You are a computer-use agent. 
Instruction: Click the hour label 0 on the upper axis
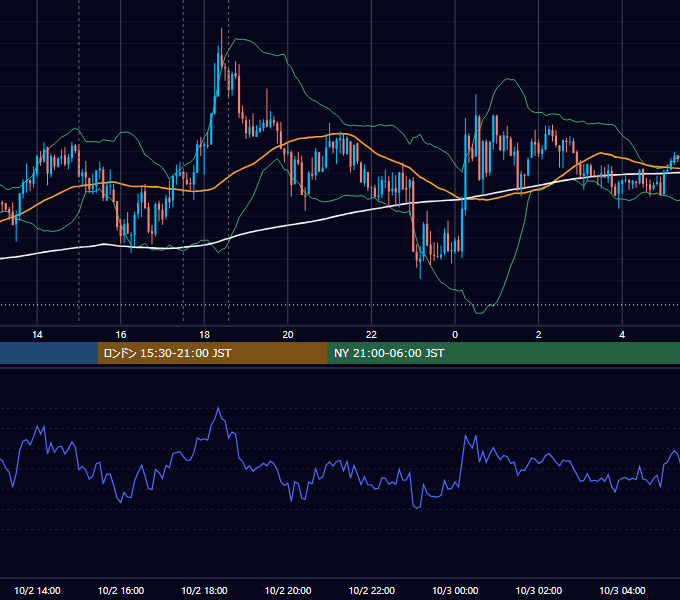(455, 335)
